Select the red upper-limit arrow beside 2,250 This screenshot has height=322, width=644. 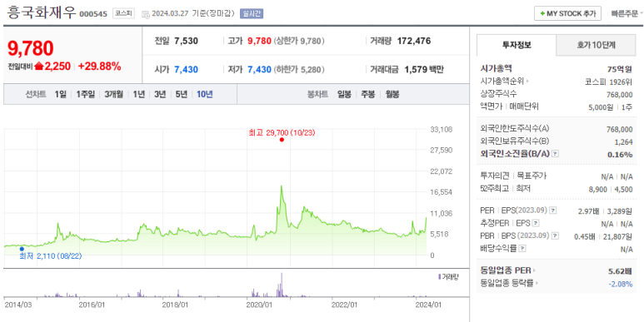[x=39, y=66]
